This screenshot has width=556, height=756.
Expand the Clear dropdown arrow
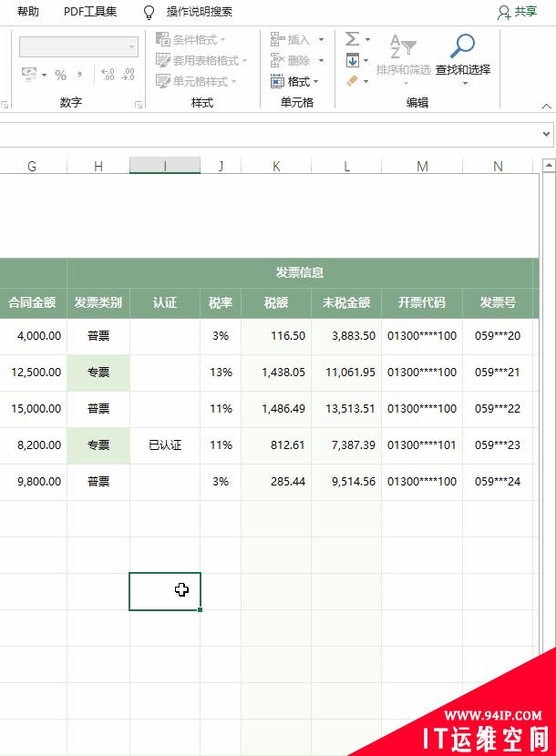(366, 81)
